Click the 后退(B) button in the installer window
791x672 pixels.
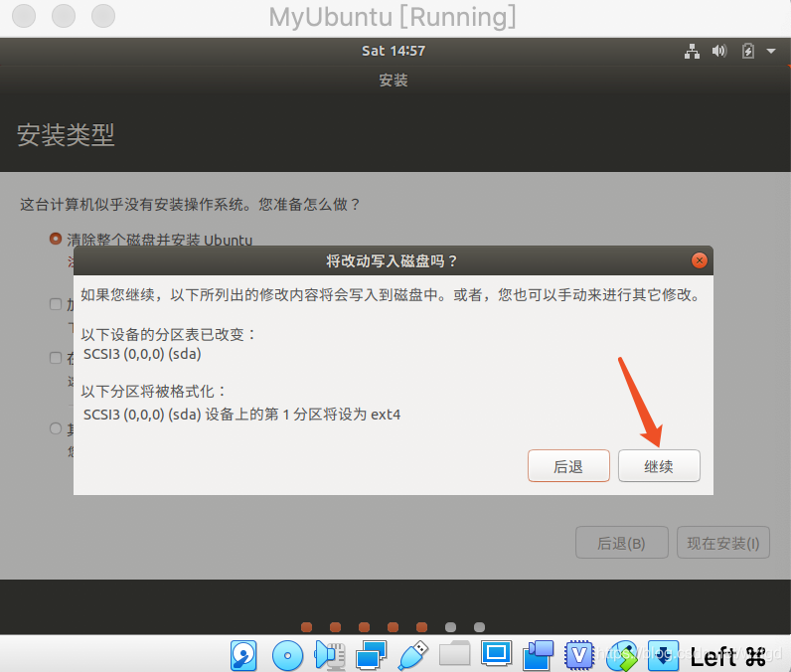pyautogui.click(x=621, y=543)
